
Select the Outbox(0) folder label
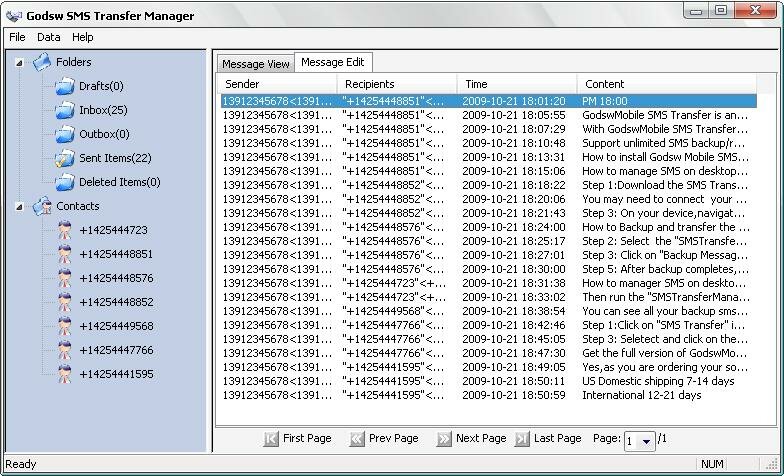tap(104, 134)
